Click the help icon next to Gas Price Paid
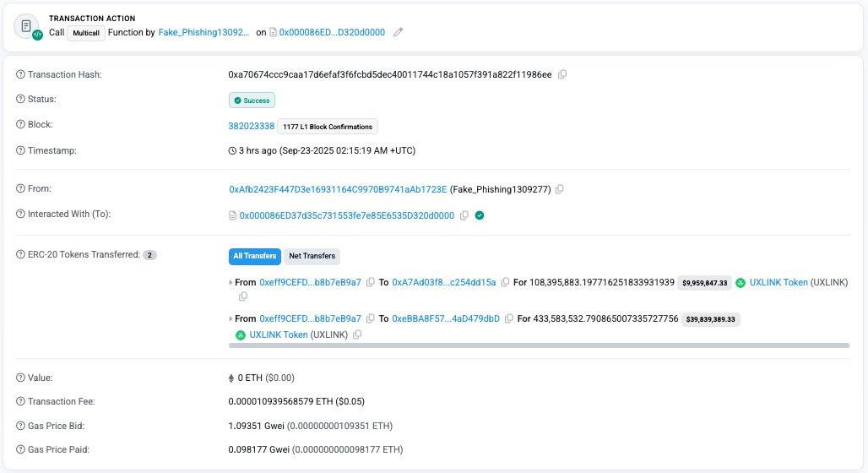868x473 pixels. [x=20, y=449]
